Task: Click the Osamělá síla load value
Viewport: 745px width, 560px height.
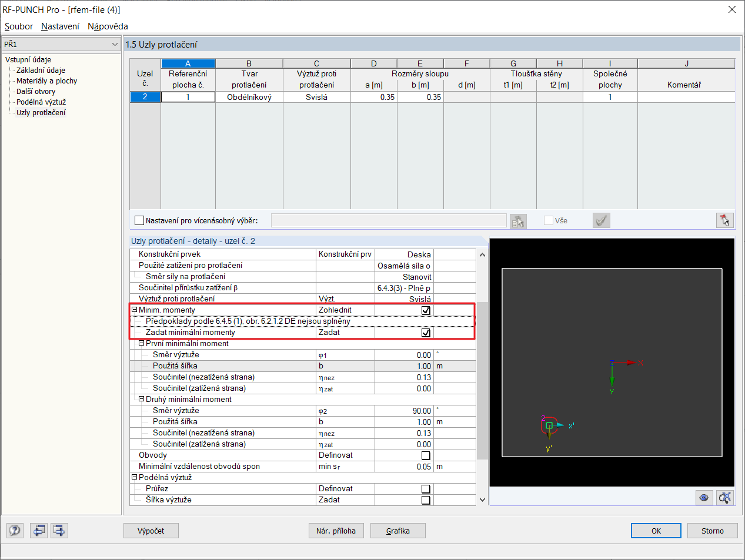Action: click(x=404, y=266)
